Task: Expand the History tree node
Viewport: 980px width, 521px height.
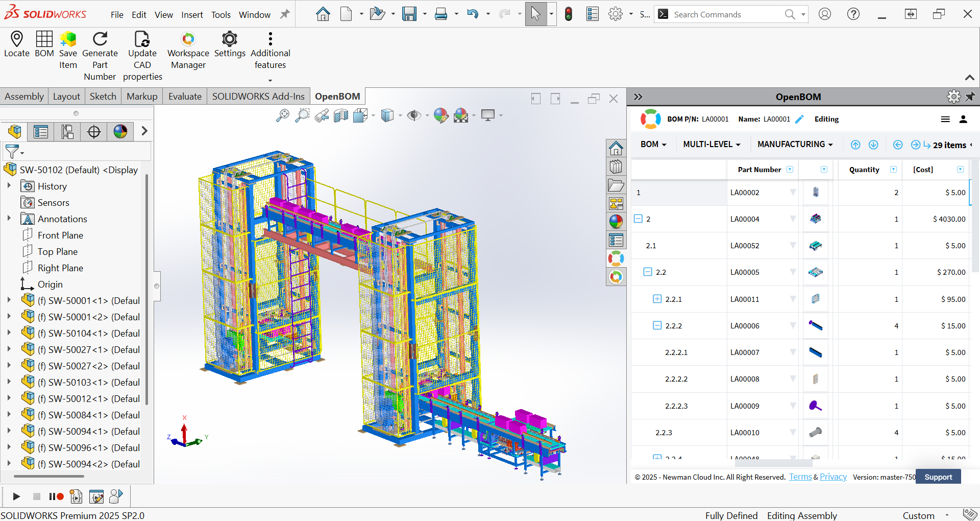Action: (9, 186)
